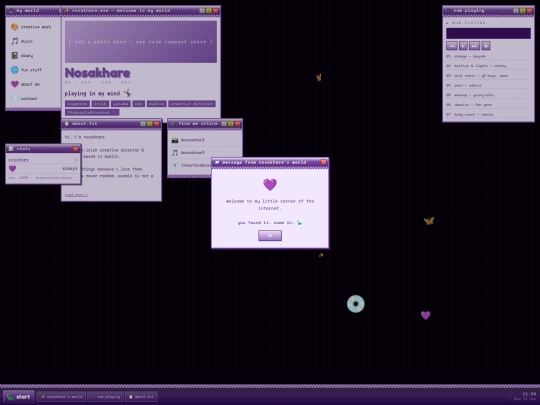540x405 pixels.
Task: Minimize the find me online window
Action: click(224, 124)
